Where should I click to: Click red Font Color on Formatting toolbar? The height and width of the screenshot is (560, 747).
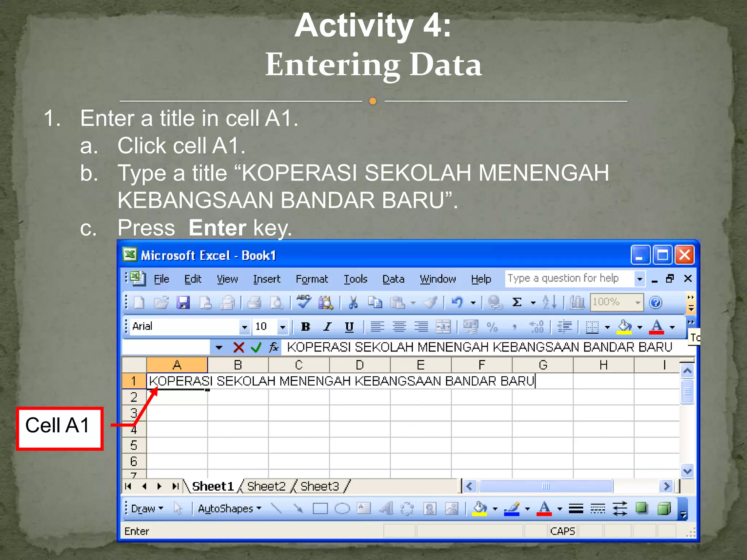[x=657, y=327]
